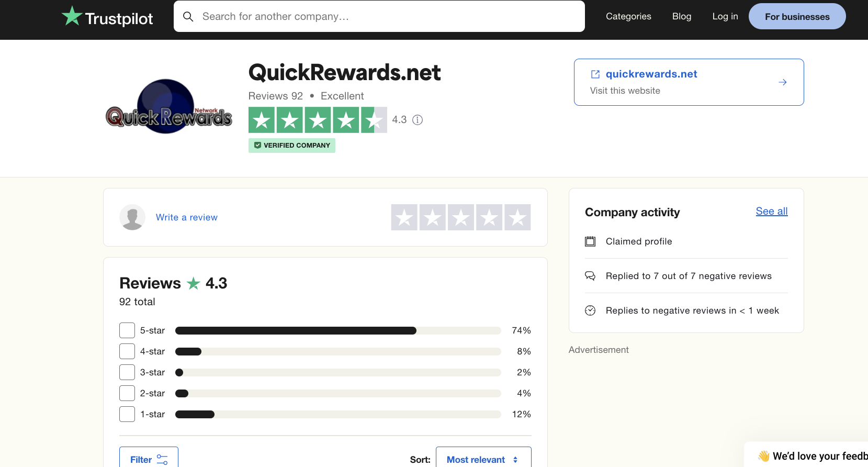Click 'Replied to 7 out of 7 negative reviews'
The height and width of the screenshot is (467, 868).
(x=689, y=276)
